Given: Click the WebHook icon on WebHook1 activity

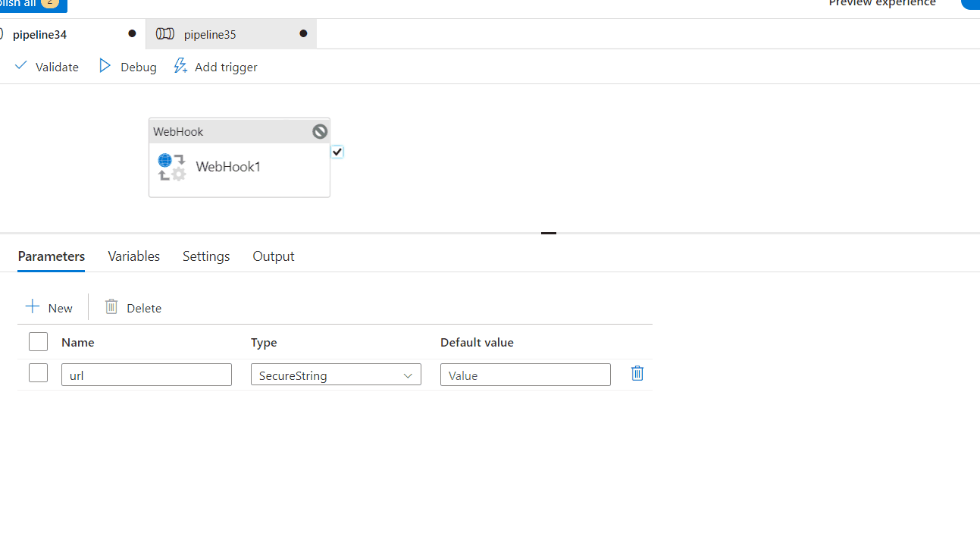Looking at the screenshot, I should pyautogui.click(x=171, y=166).
